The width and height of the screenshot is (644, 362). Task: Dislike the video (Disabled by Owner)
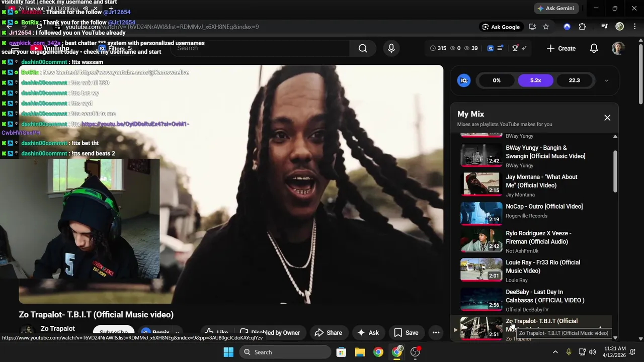coord(270,332)
